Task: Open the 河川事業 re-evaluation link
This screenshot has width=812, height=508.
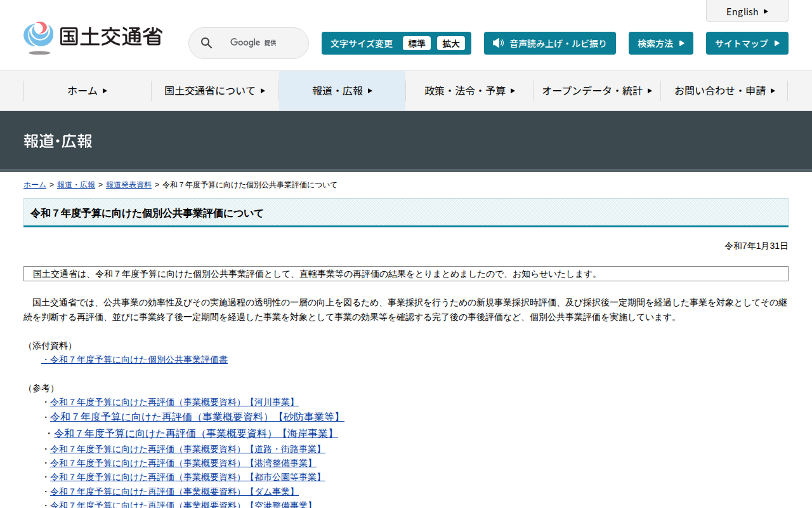Action: [174, 402]
